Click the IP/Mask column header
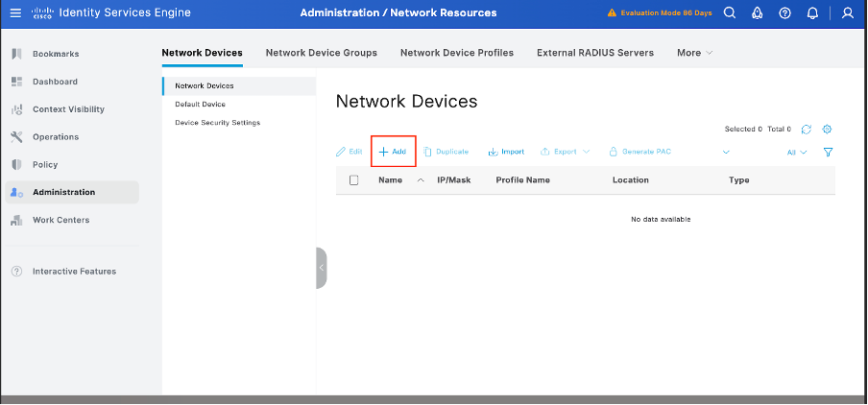 [454, 179]
